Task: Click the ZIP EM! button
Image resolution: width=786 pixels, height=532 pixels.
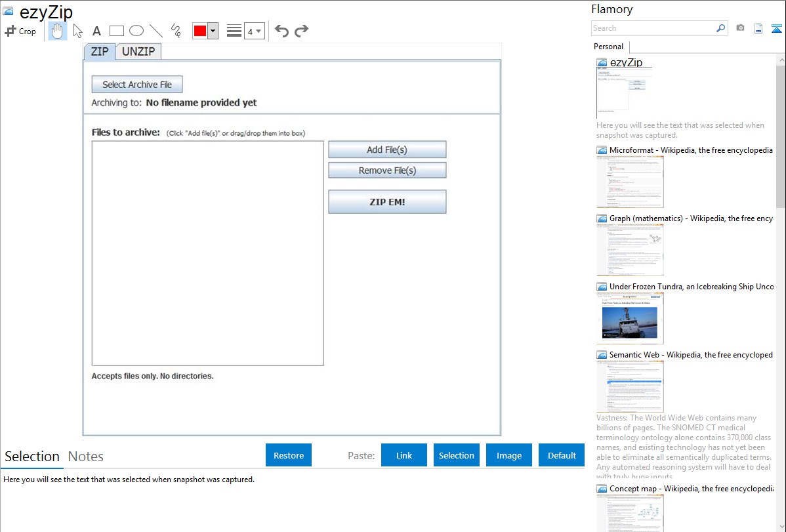Action: pyautogui.click(x=387, y=201)
